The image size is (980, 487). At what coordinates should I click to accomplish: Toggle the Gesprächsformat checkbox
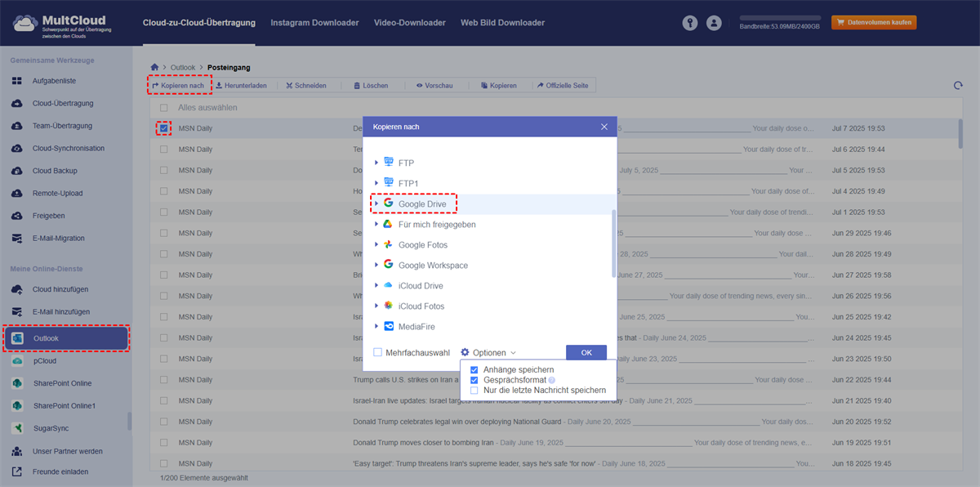[x=474, y=381]
